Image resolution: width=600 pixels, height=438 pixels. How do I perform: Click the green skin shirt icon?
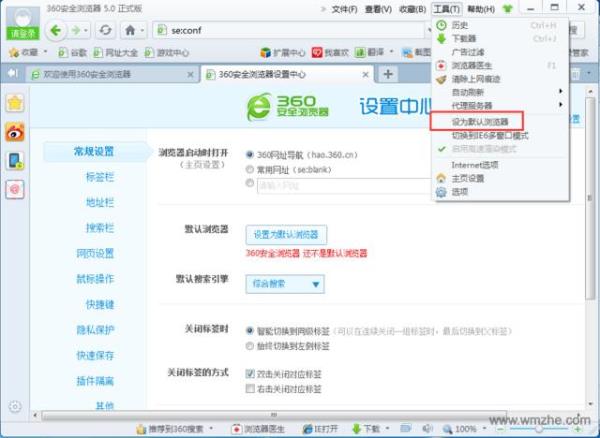508,9
